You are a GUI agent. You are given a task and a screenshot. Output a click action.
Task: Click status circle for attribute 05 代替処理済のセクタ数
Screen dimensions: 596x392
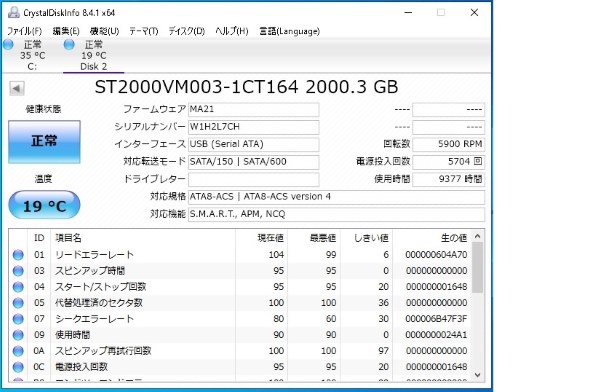coord(18,303)
